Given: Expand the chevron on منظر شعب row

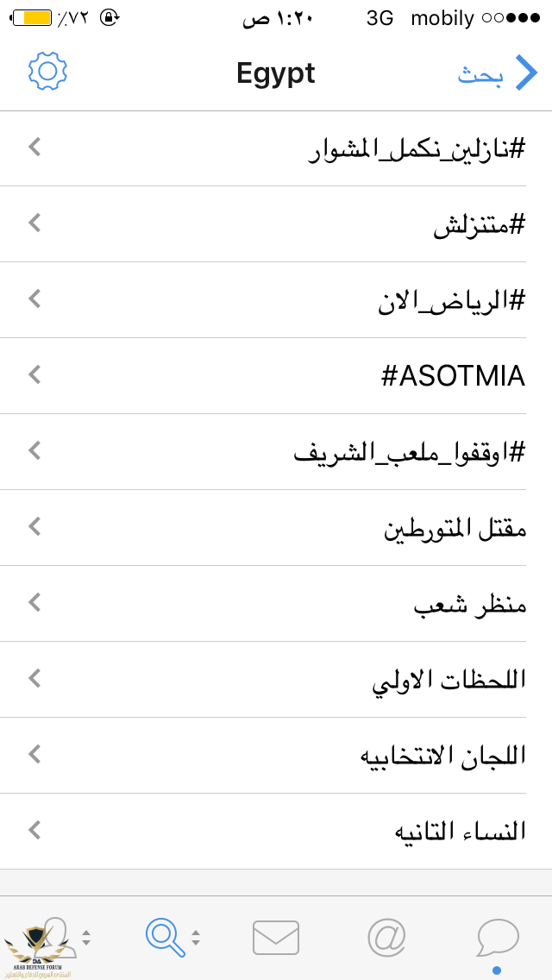Looking at the screenshot, I should click(x=35, y=603).
